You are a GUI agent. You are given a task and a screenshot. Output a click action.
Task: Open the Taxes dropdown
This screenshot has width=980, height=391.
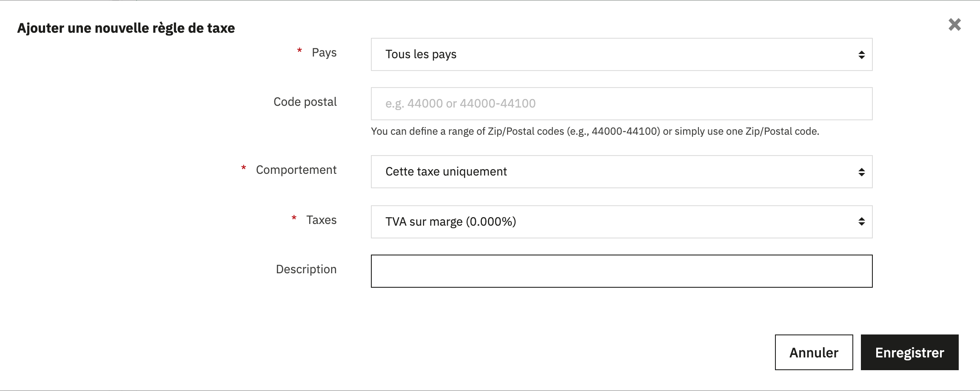pyautogui.click(x=621, y=222)
